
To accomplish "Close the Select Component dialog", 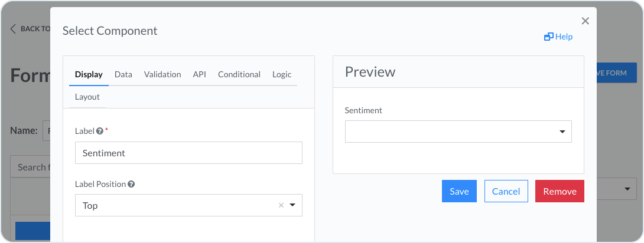I will [585, 21].
